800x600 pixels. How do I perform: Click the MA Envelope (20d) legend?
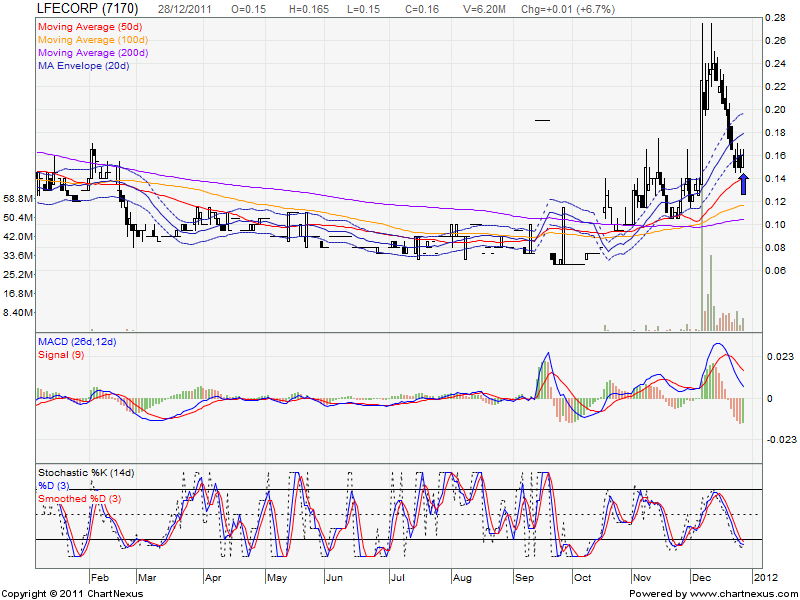point(84,66)
